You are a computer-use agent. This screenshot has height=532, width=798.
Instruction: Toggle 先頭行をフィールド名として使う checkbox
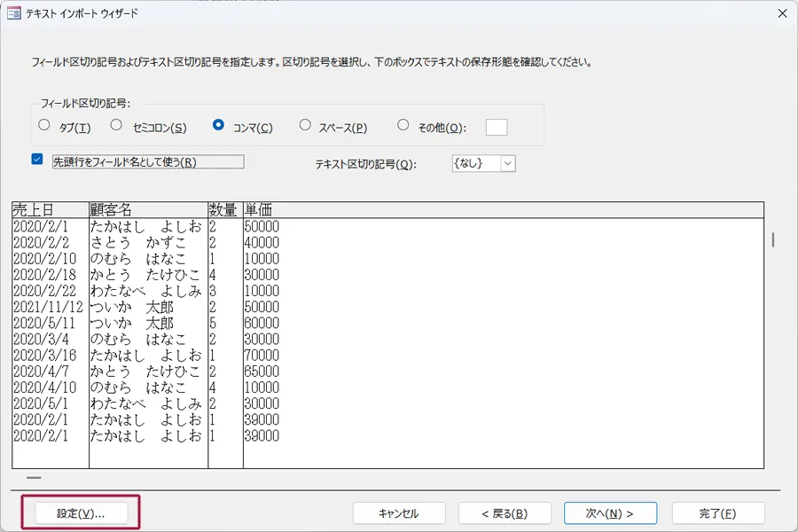click(37, 160)
